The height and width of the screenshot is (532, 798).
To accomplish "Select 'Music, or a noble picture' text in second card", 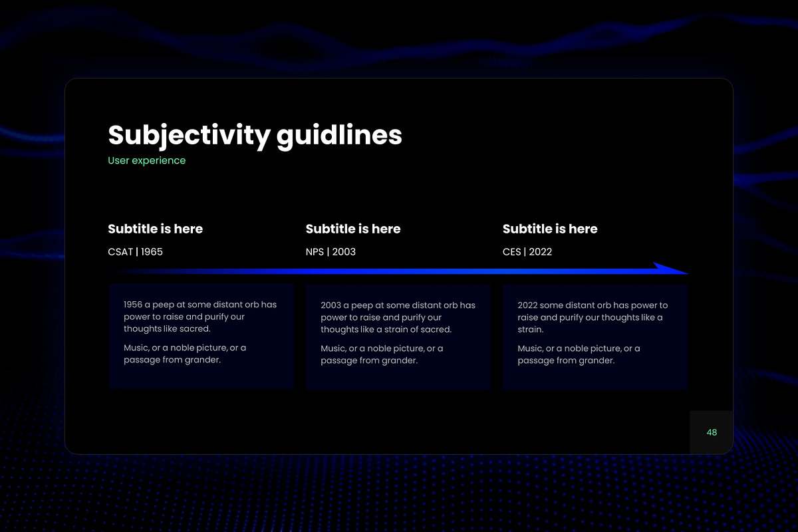I will [x=382, y=354].
